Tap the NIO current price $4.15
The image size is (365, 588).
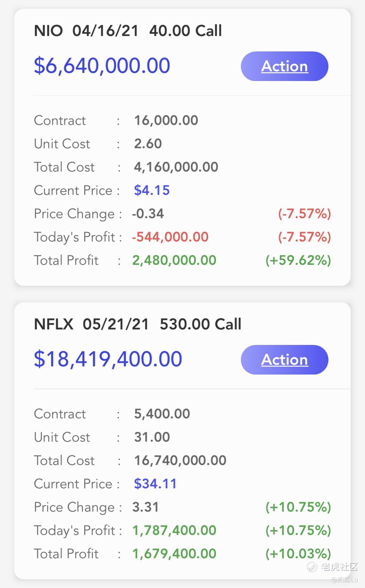click(152, 190)
